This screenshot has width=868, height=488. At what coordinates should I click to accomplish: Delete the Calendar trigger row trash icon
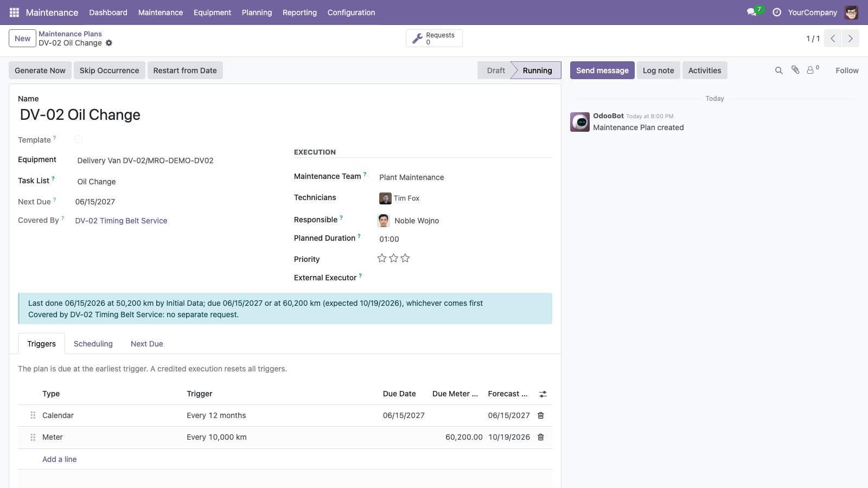(x=541, y=415)
